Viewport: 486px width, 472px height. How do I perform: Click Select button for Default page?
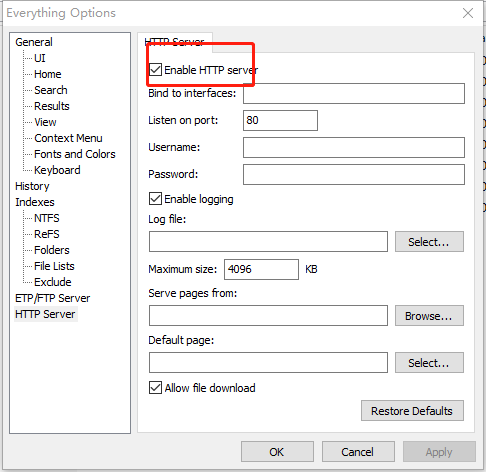pos(429,362)
